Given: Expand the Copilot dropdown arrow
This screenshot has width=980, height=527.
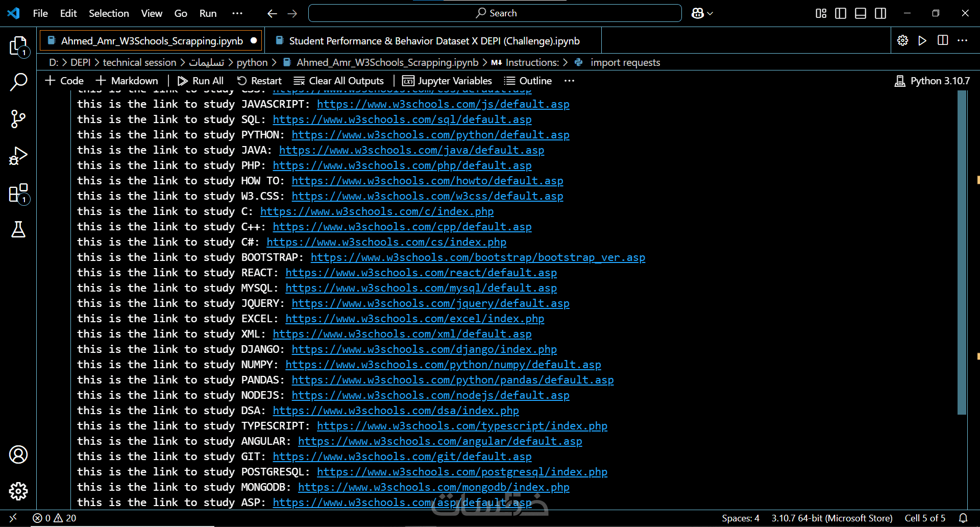Looking at the screenshot, I should [x=710, y=13].
